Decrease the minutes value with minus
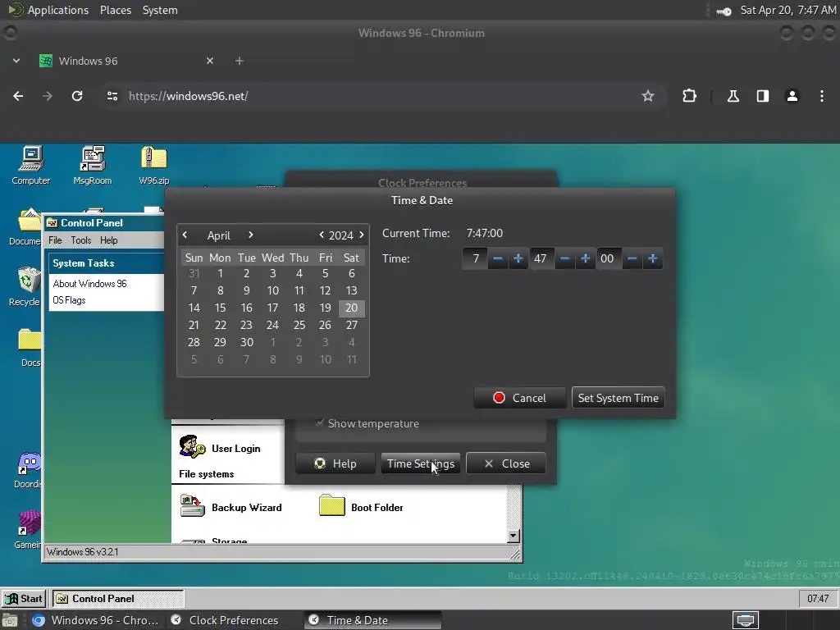The width and height of the screenshot is (840, 630). [564, 258]
